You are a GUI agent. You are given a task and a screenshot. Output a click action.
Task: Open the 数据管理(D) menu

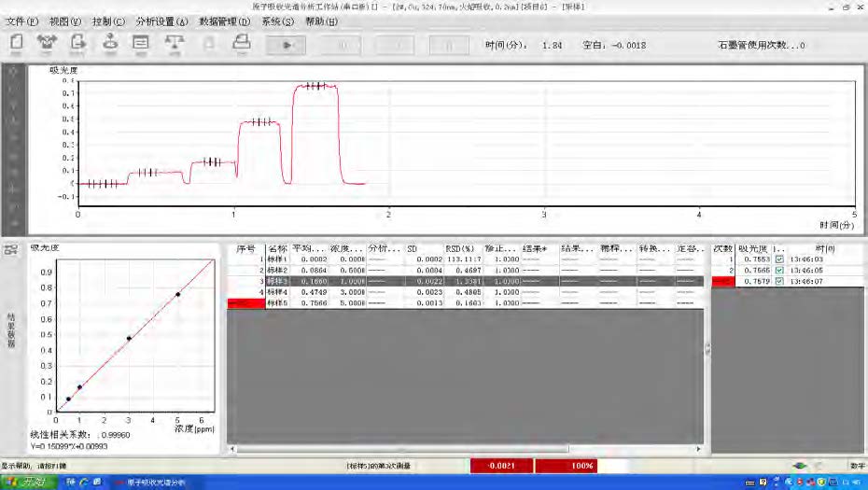(x=224, y=21)
